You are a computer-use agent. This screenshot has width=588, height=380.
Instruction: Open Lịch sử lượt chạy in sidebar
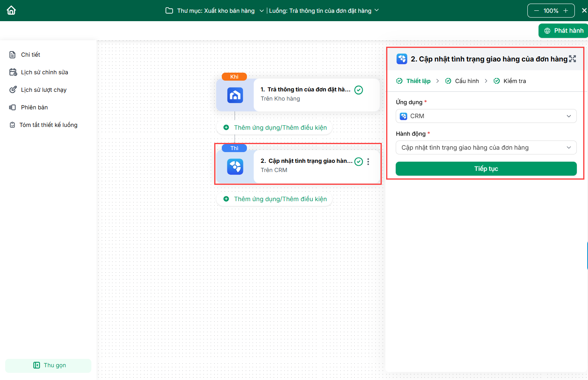(x=43, y=90)
